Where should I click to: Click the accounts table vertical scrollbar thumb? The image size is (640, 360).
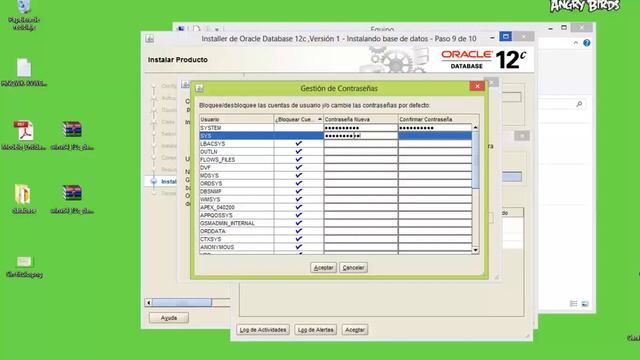(x=476, y=160)
